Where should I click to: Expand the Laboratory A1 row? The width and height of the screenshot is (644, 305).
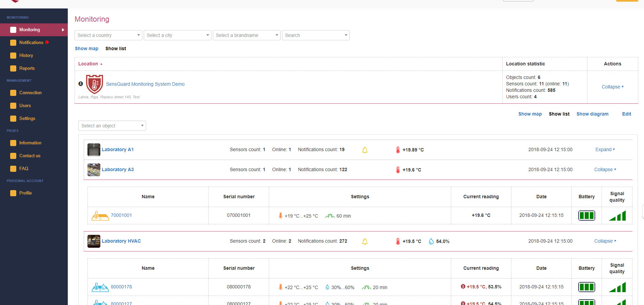coord(605,149)
